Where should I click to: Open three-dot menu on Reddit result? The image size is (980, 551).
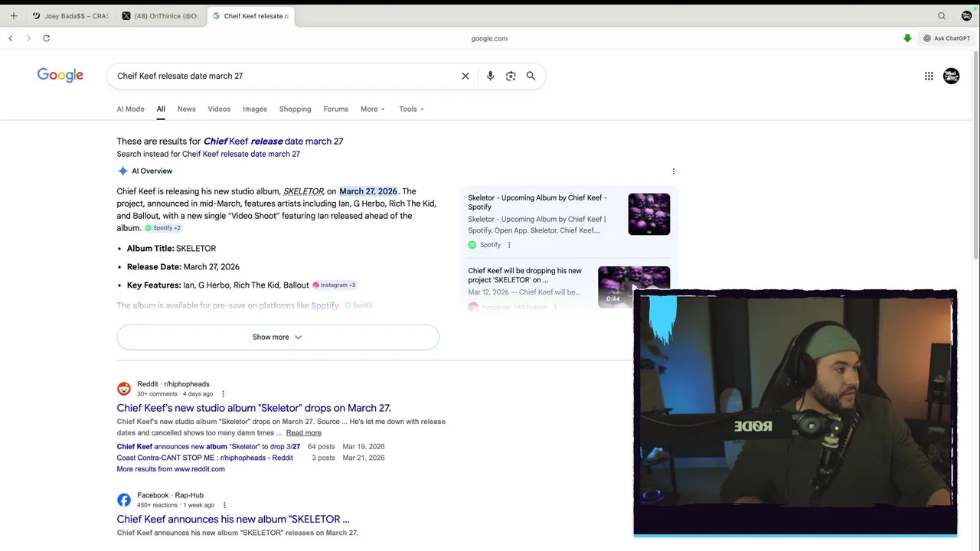pyautogui.click(x=224, y=394)
